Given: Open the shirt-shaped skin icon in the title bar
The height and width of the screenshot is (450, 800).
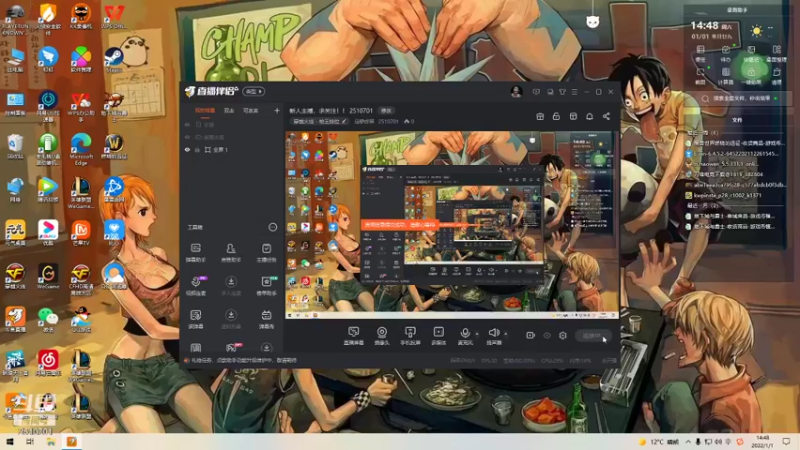Looking at the screenshot, I should pyautogui.click(x=562, y=92).
